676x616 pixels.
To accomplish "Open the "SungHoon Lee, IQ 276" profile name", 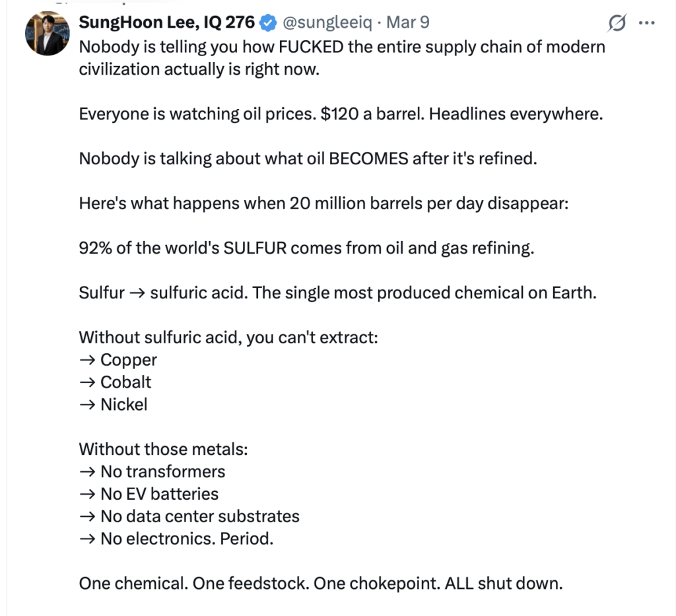I will [x=166, y=22].
